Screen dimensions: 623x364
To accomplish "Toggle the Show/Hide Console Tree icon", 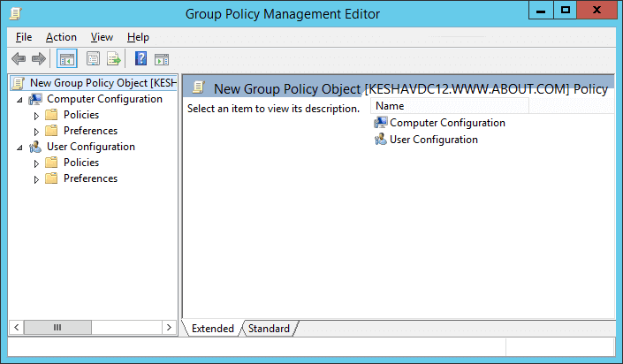I will pyautogui.click(x=67, y=59).
